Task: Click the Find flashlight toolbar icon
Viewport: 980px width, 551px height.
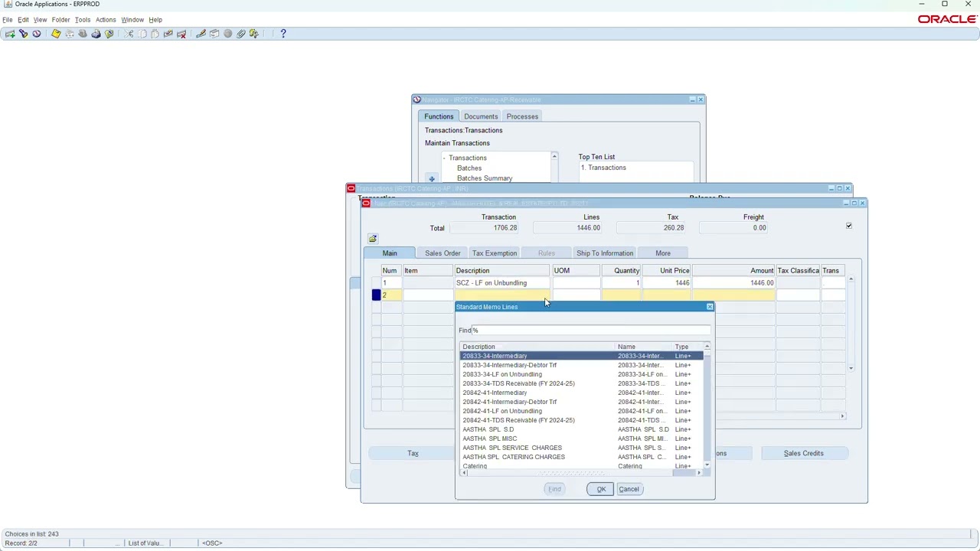Action: [23, 34]
